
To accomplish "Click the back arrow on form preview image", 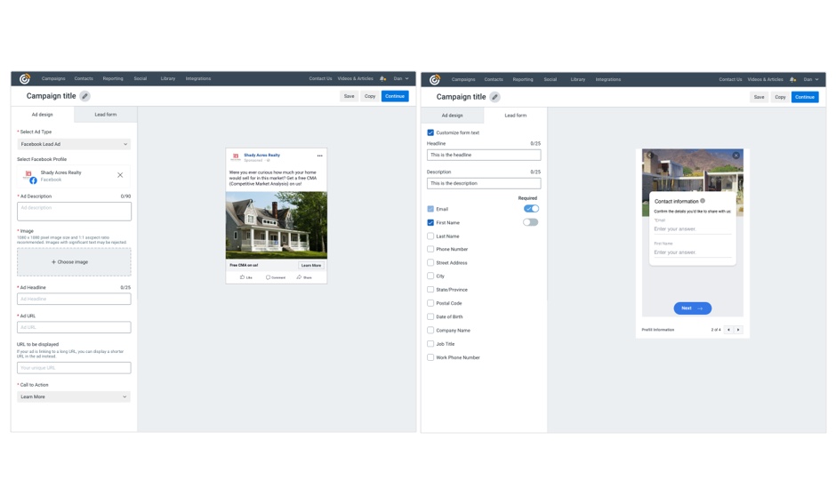I will click(x=649, y=156).
